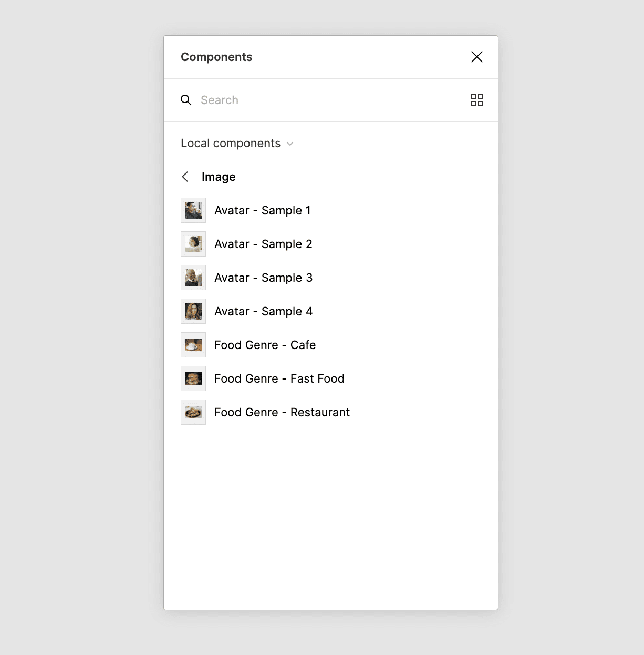This screenshot has width=644, height=655.
Task: Select the Food Genre - Cafe thumbnail
Action: [193, 345]
